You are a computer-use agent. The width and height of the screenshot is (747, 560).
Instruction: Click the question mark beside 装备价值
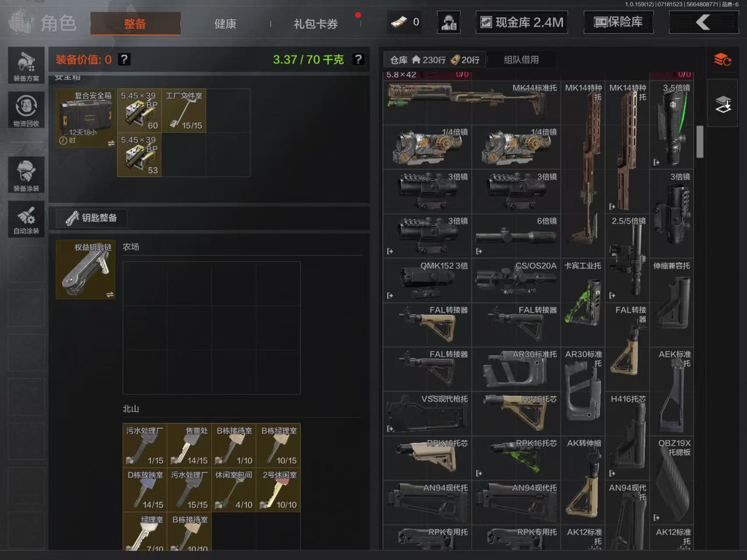[x=124, y=59]
